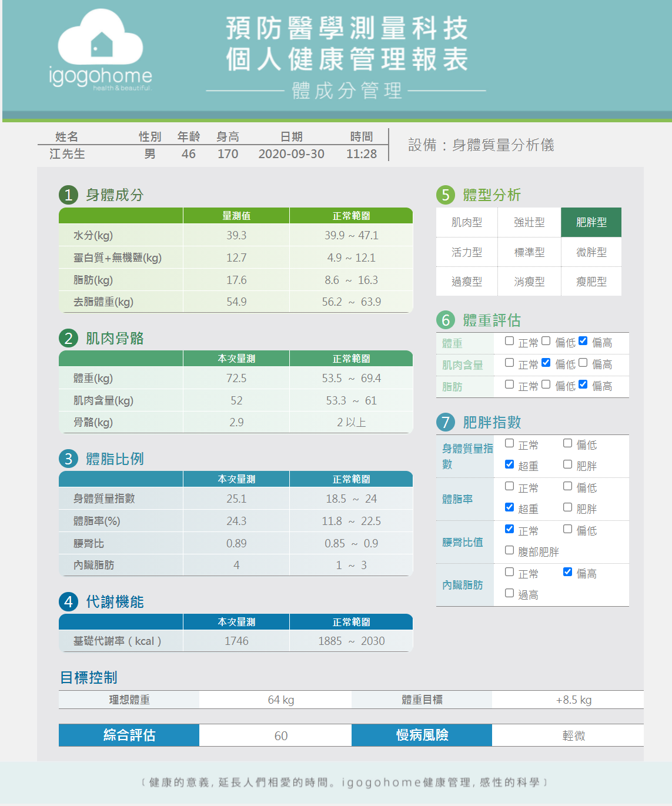Click the 慢病風險 blue label
The image size is (672, 806).
(x=422, y=735)
